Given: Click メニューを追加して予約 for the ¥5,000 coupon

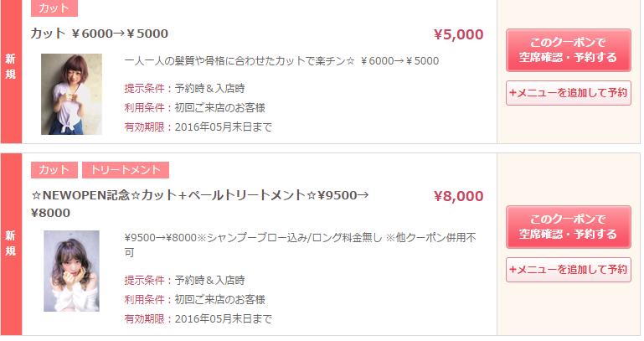Looking at the screenshot, I should tap(568, 92).
